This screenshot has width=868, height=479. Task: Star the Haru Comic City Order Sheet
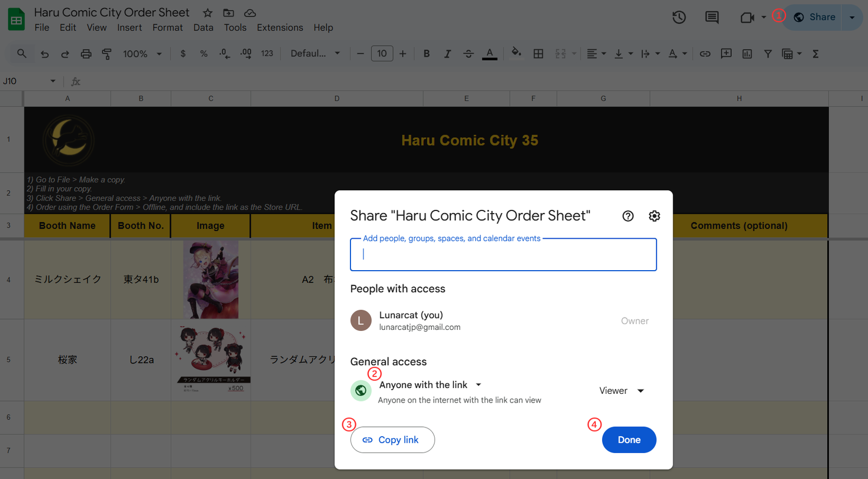pos(208,12)
